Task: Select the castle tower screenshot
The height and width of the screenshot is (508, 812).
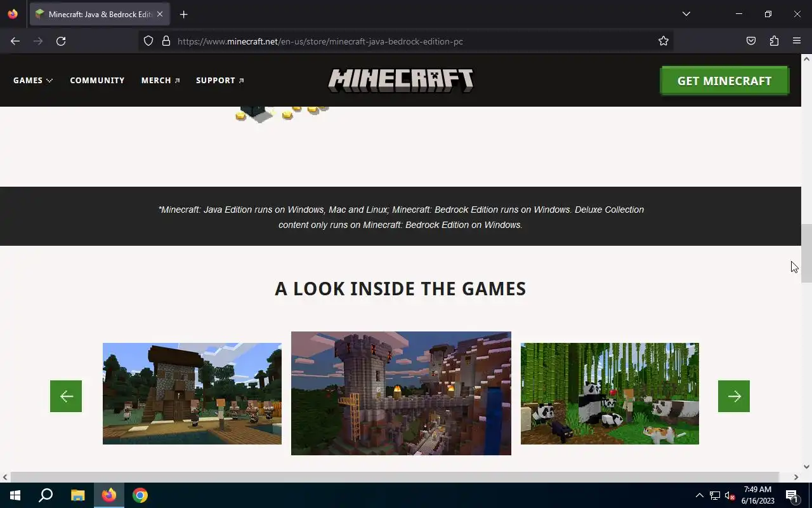Action: 401,393
